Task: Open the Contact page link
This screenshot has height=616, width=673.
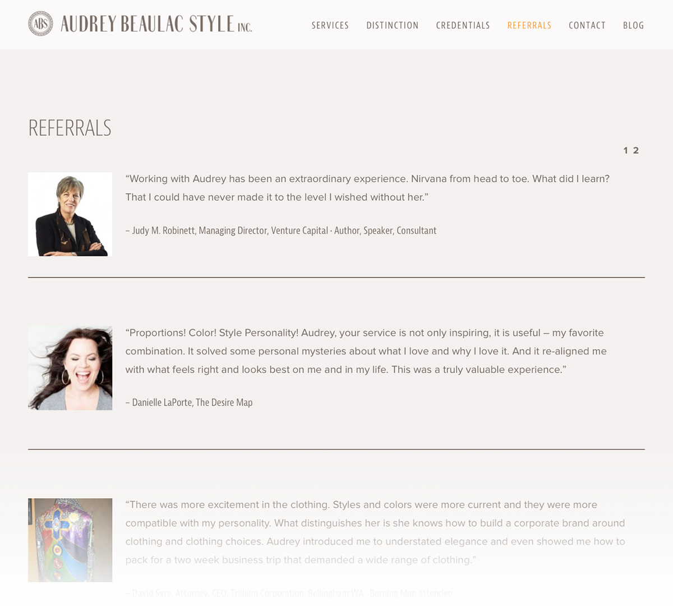Action: pos(587,25)
